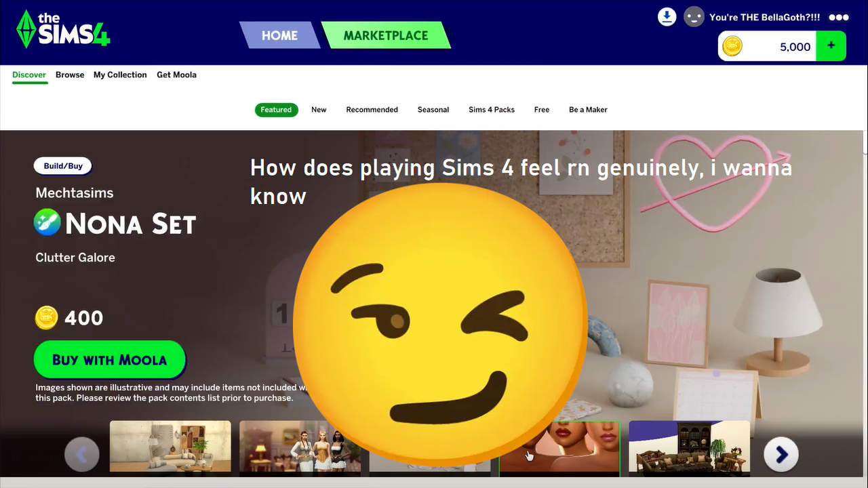Switch to the HOME tab
The height and width of the screenshot is (488, 868).
pyautogui.click(x=279, y=35)
